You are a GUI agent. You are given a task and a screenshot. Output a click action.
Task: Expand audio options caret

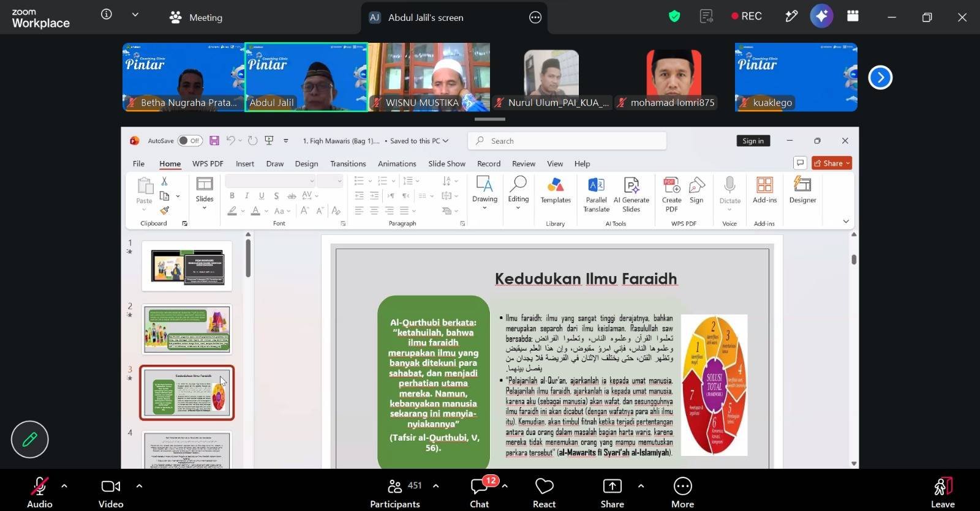tap(64, 486)
